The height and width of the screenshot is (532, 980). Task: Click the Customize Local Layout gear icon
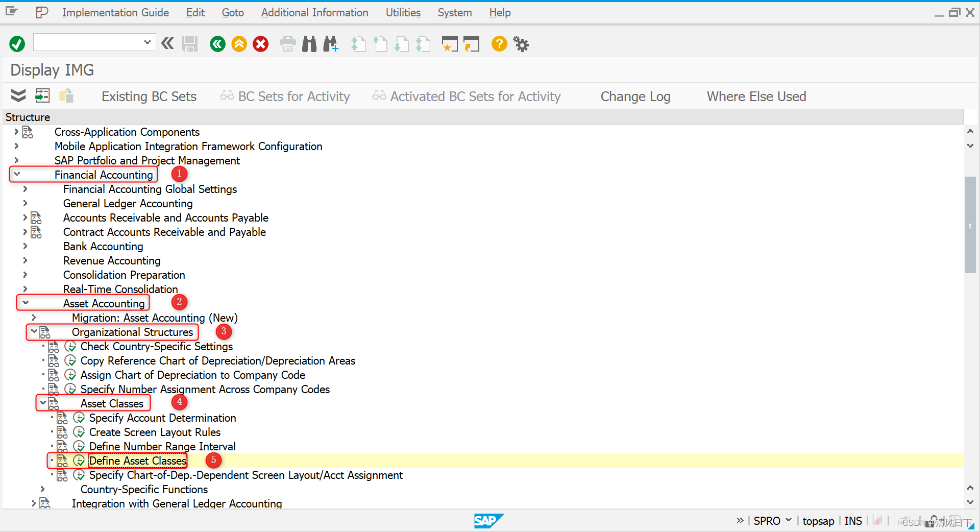(521, 44)
